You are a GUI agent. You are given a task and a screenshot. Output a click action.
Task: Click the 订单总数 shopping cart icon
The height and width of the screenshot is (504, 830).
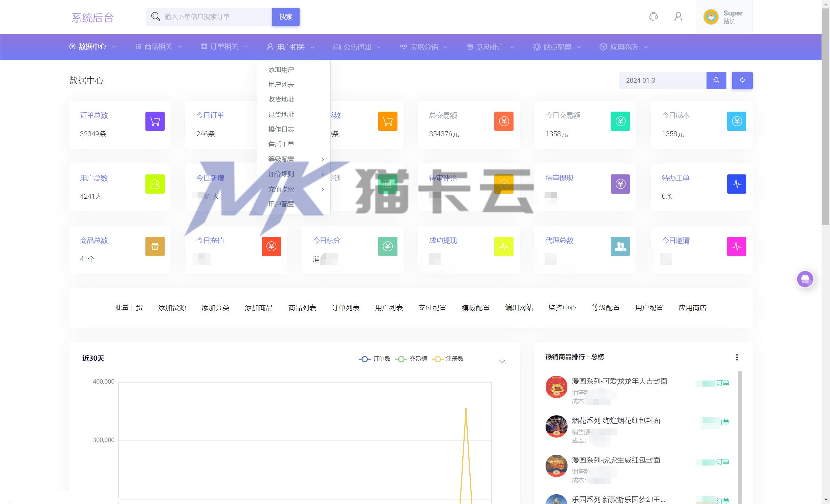click(155, 121)
